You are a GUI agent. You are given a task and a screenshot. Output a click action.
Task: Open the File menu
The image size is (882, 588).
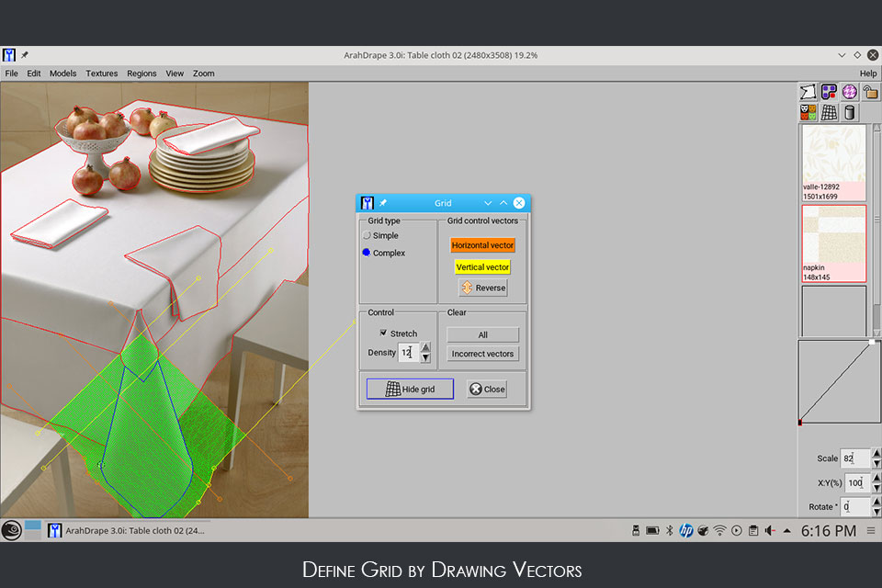(11, 73)
